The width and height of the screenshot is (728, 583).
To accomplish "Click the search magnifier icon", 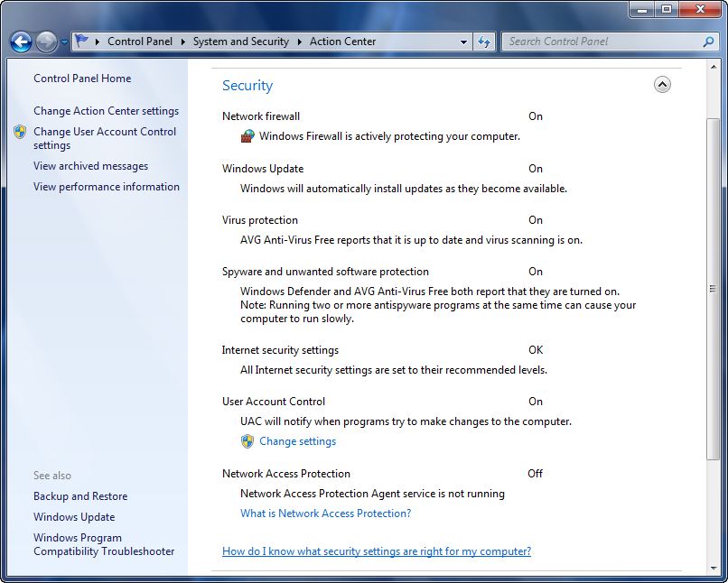I will click(x=708, y=42).
